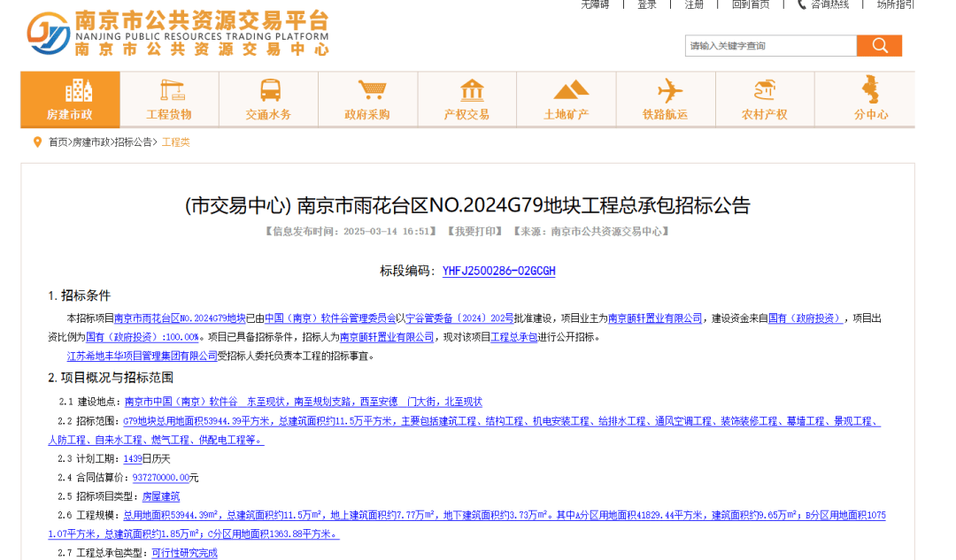The width and height of the screenshot is (956, 560).
Task: Click the 宁谷管委备〔2024〕202号 link
Action: pyautogui.click(x=460, y=318)
